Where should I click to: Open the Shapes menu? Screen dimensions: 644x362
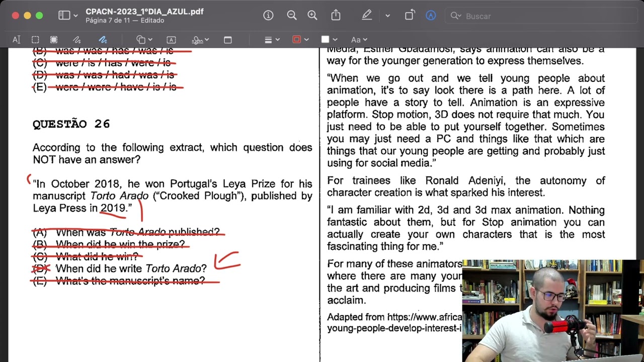pos(144,40)
